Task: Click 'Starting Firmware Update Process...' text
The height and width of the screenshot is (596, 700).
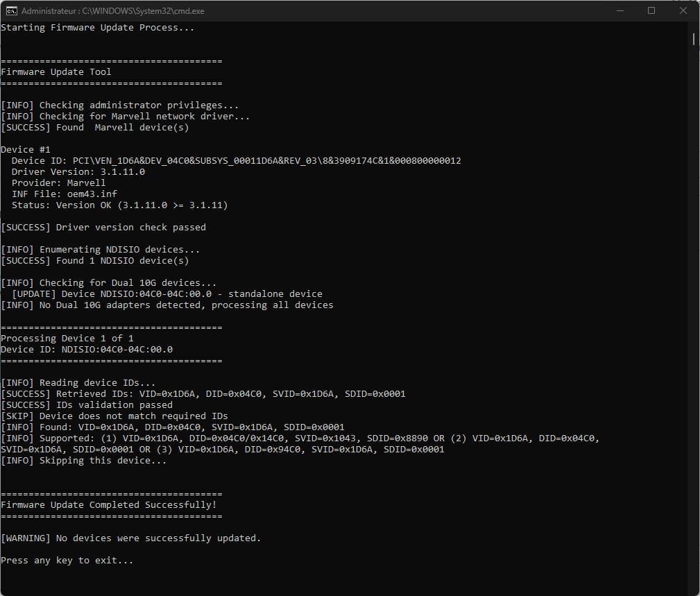Action: pyautogui.click(x=97, y=28)
